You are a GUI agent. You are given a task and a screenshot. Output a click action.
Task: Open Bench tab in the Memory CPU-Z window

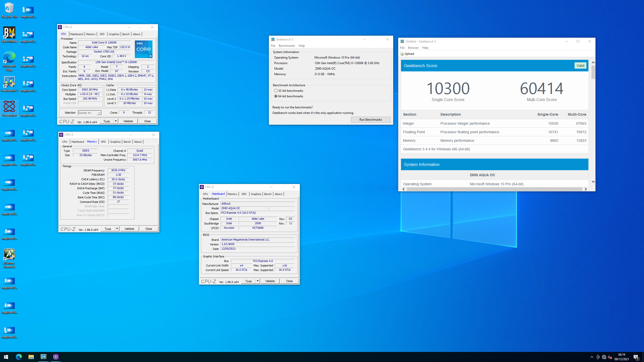tap(127, 142)
